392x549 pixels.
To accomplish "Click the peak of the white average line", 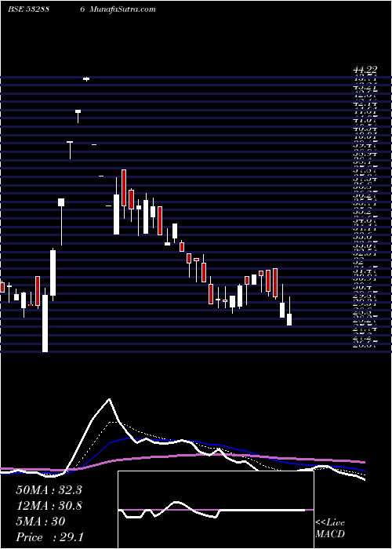I will pyautogui.click(x=110, y=399).
